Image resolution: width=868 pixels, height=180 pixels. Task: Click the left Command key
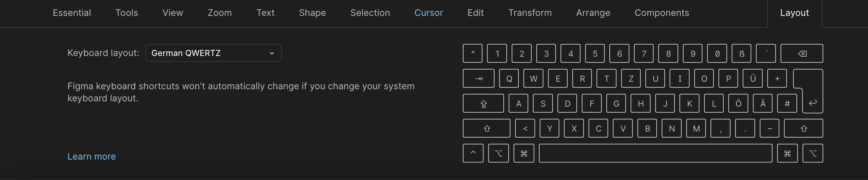pos(524,153)
